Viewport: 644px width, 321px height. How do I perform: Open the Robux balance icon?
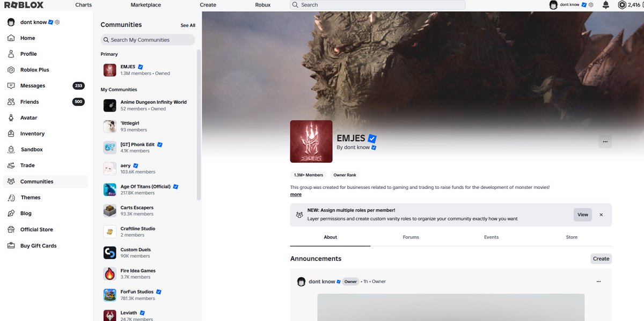click(622, 5)
